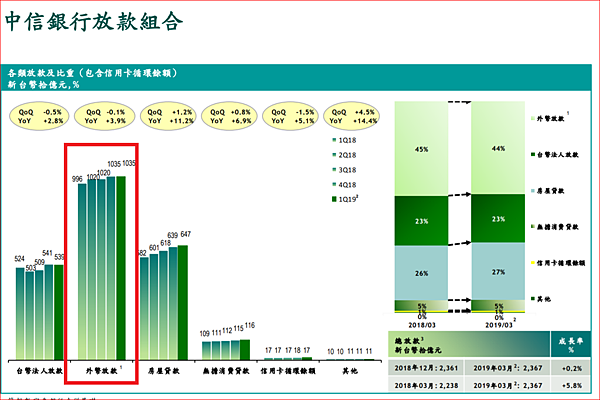
Task: Select the oval with QoQ +4.5% YoY +14.4%
Action: tap(352, 116)
